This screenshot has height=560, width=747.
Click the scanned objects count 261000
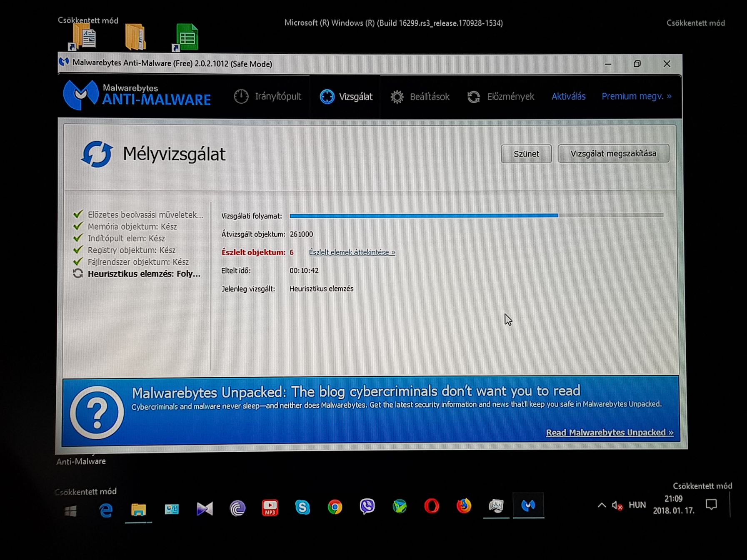[x=301, y=234]
